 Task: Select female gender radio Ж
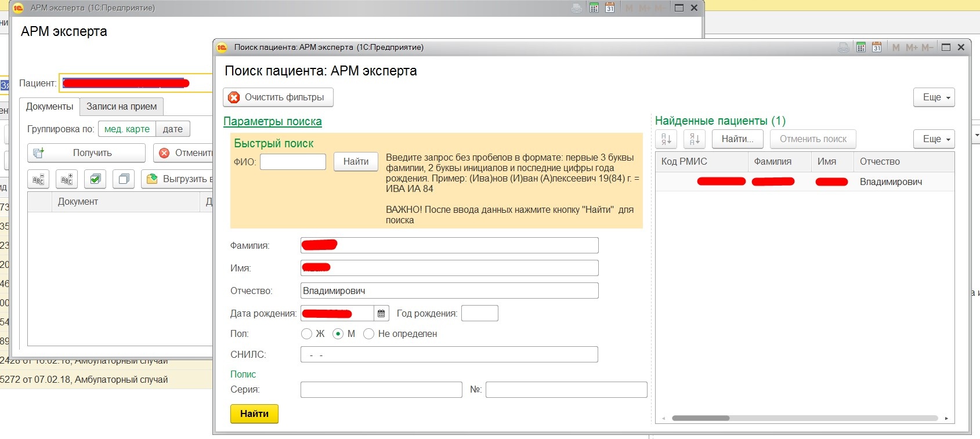307,334
